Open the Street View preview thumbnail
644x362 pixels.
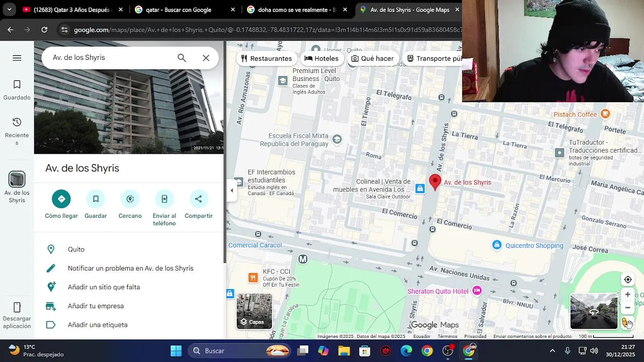click(x=594, y=312)
